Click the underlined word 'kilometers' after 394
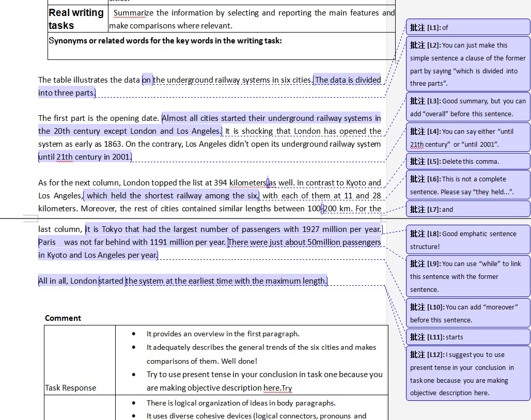The image size is (531, 420). coord(248,183)
